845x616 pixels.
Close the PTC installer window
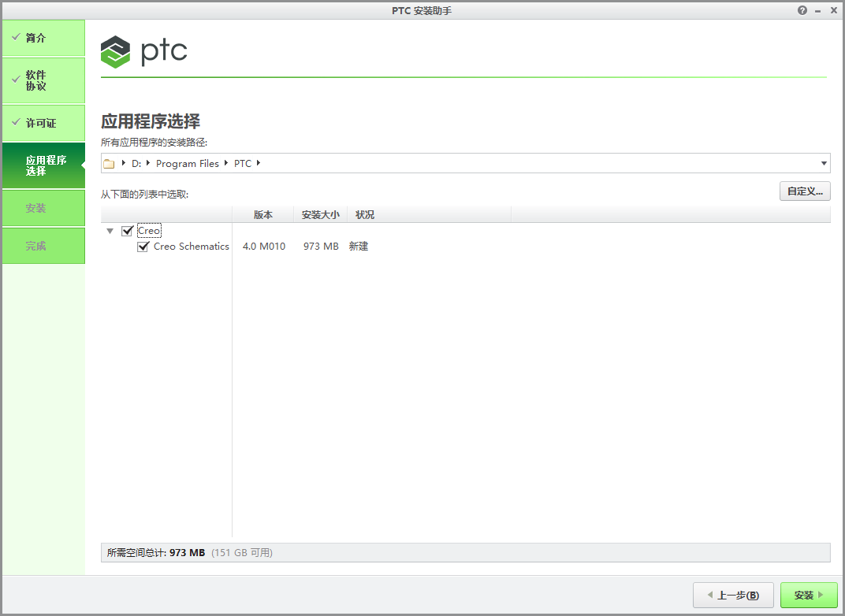pyautogui.click(x=834, y=10)
